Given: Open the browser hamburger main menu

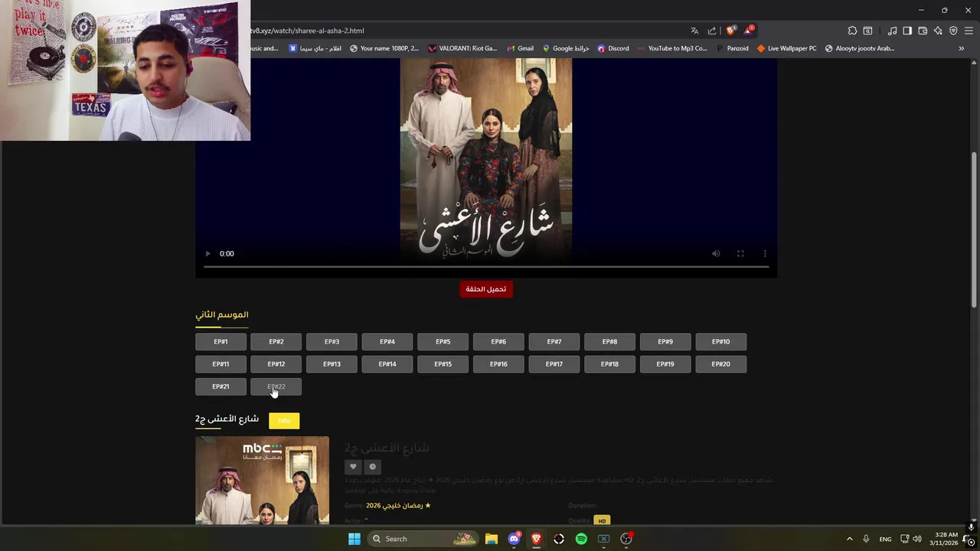Looking at the screenshot, I should [969, 31].
